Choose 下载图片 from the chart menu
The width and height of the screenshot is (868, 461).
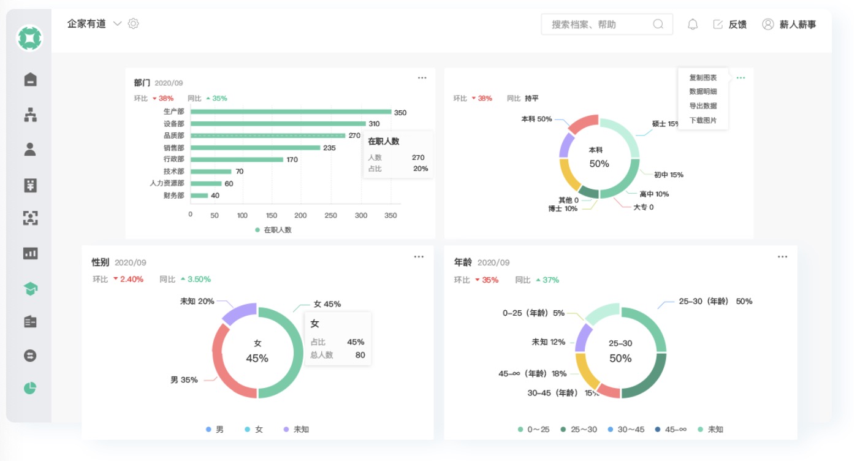point(703,121)
